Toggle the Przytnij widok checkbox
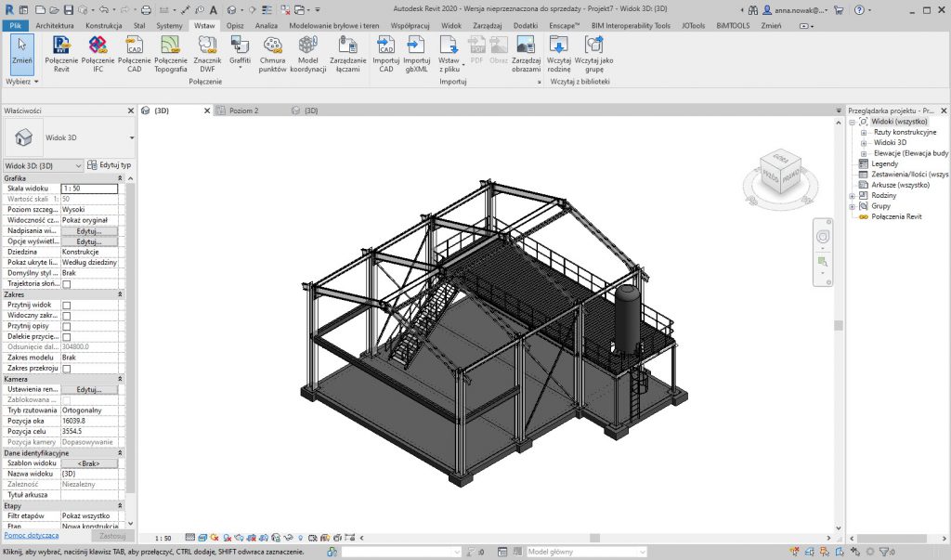 (x=66, y=306)
